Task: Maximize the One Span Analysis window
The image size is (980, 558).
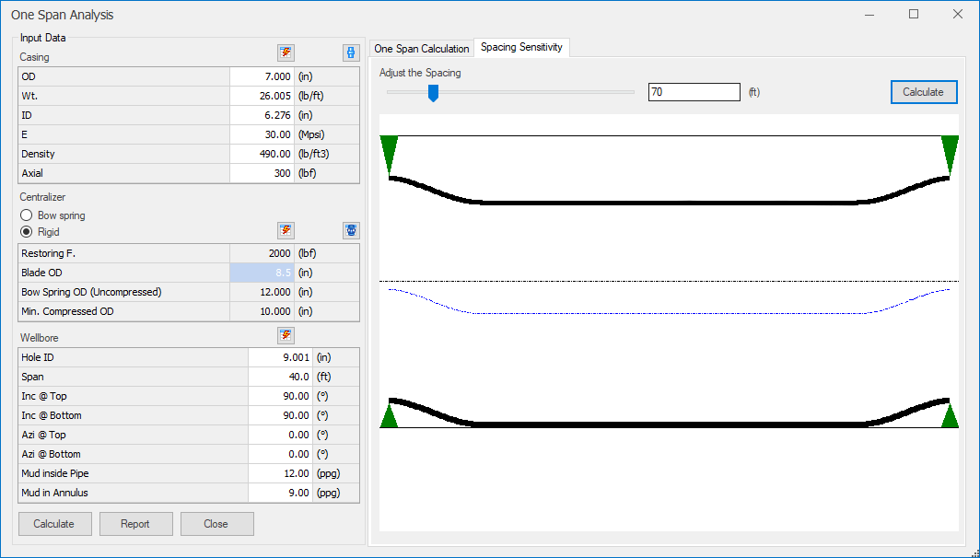Action: 914,15
